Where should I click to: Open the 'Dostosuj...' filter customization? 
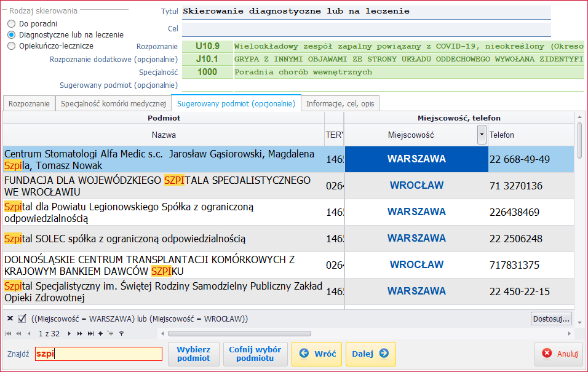551,319
